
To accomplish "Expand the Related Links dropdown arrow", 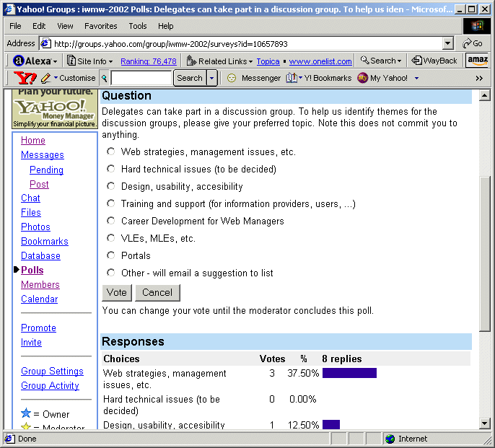I will [x=250, y=61].
